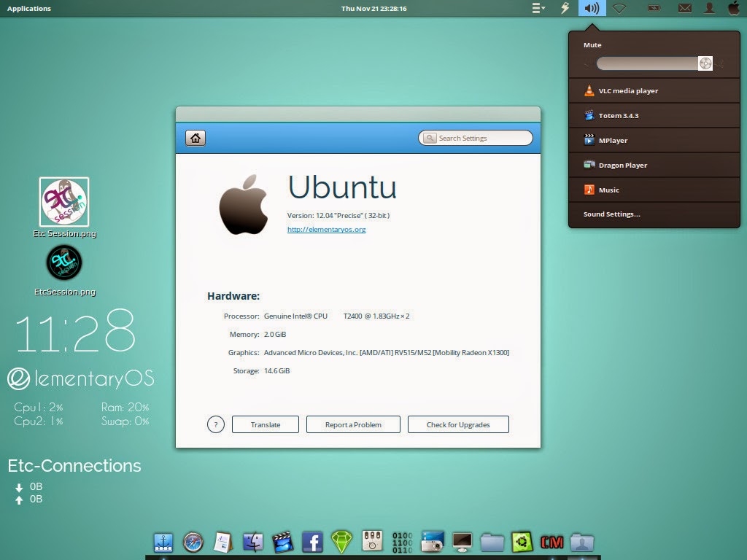The image size is (747, 560).
Task: Toggle Mute in the sound menu
Action: [592, 44]
